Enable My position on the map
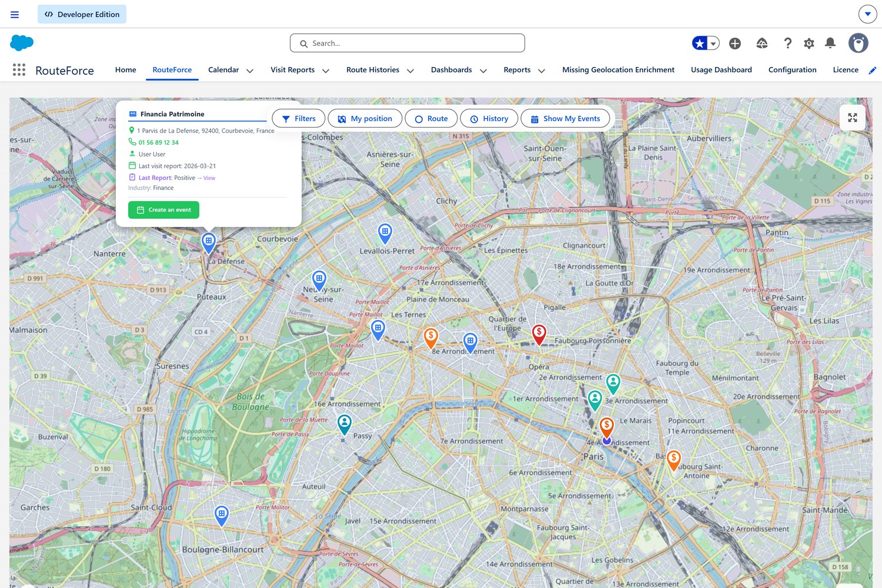 coord(365,118)
